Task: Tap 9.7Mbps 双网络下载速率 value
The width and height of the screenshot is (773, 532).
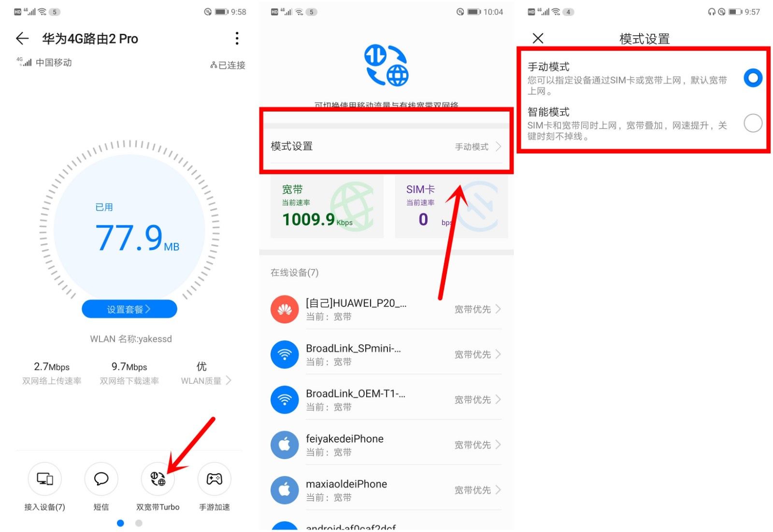Action: pos(129,367)
